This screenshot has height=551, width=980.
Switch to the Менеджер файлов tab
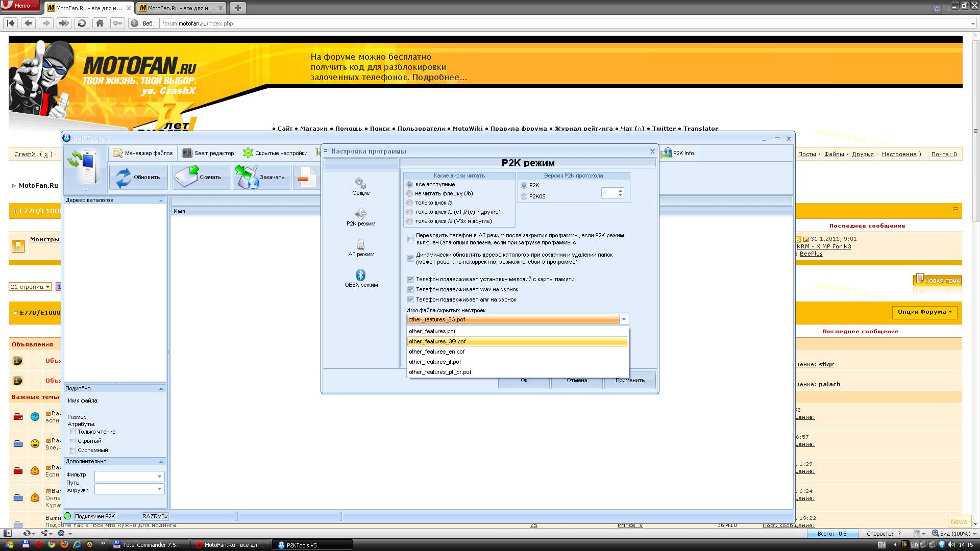(143, 153)
